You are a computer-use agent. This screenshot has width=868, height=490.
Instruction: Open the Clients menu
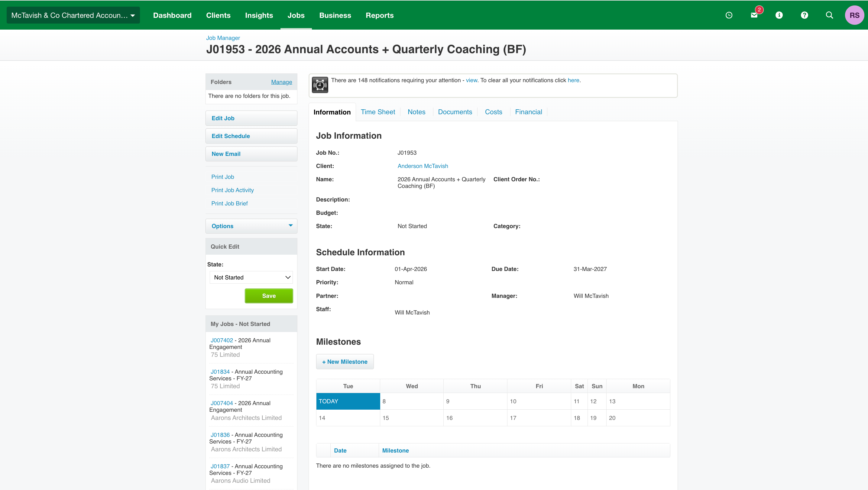point(218,15)
